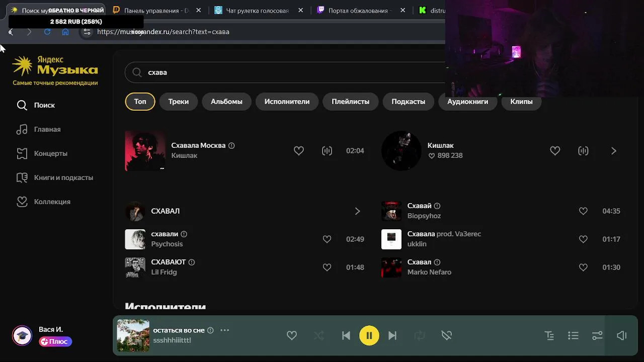Image resolution: width=644 pixels, height=362 pixels.
Task: Open current track album cover
Action: 133,336
